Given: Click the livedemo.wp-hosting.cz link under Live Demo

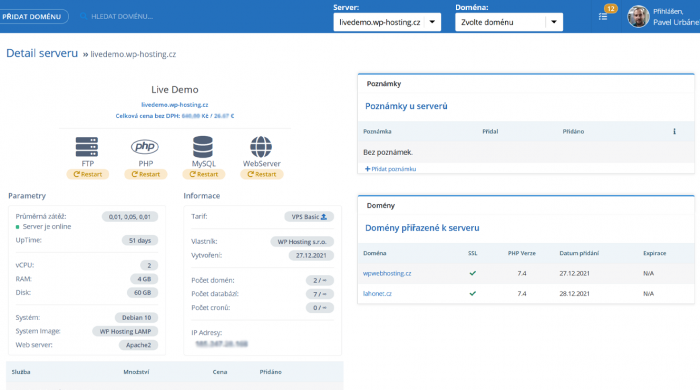Looking at the screenshot, I should [175, 105].
